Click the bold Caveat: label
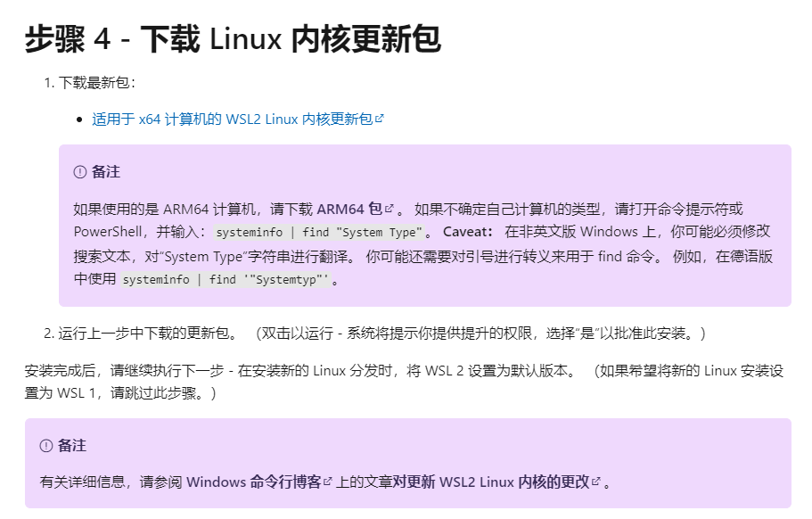The image size is (812, 519). (x=468, y=232)
